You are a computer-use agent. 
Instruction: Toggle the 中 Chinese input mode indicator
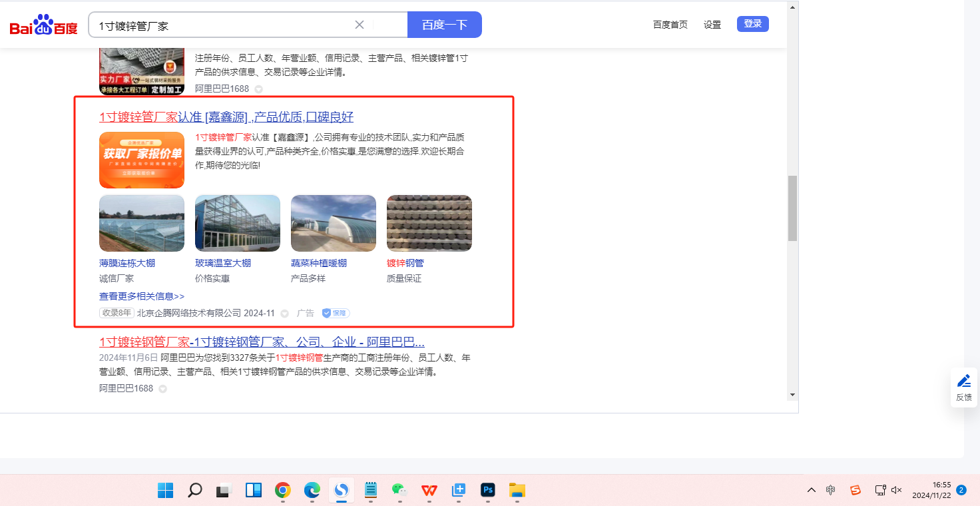pyautogui.click(x=830, y=490)
